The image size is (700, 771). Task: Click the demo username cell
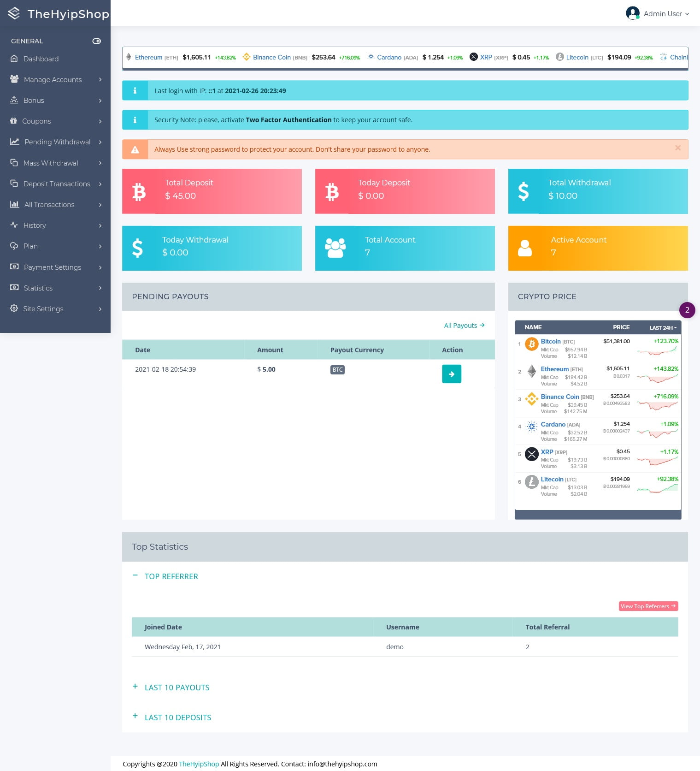coord(395,647)
